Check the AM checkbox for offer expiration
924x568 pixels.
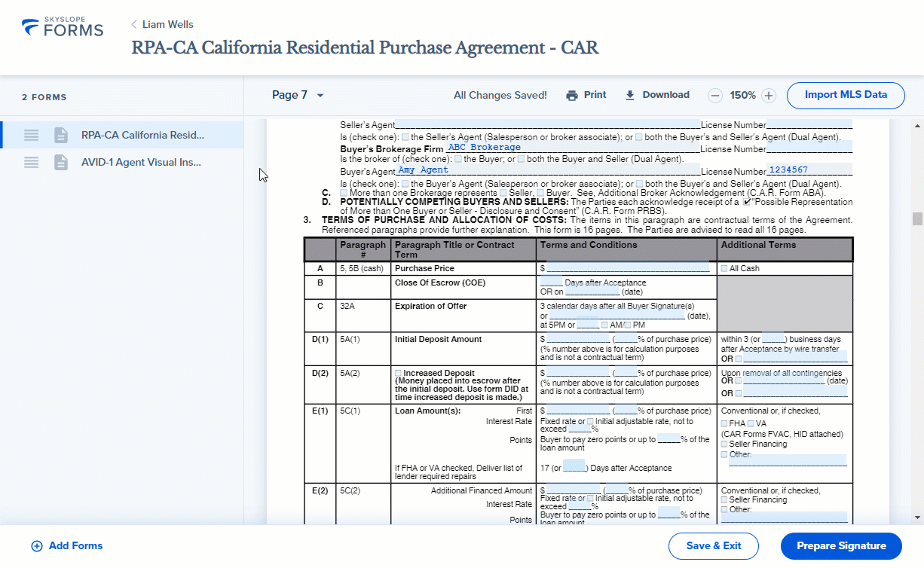tap(604, 325)
